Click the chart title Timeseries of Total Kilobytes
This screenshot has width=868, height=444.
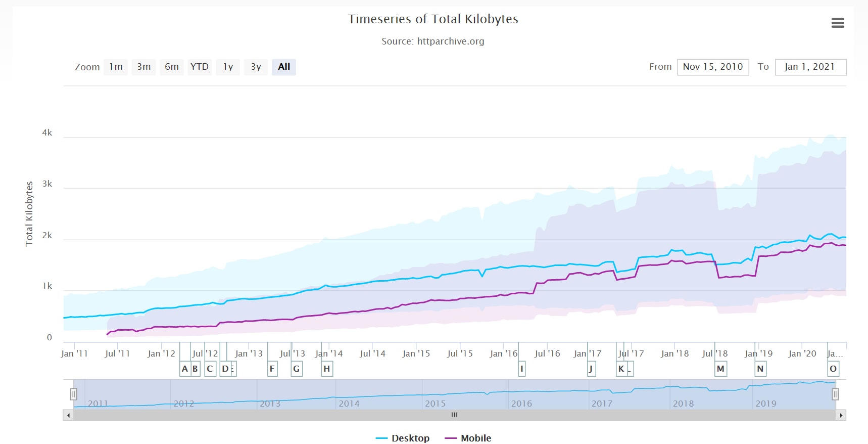coord(433,19)
